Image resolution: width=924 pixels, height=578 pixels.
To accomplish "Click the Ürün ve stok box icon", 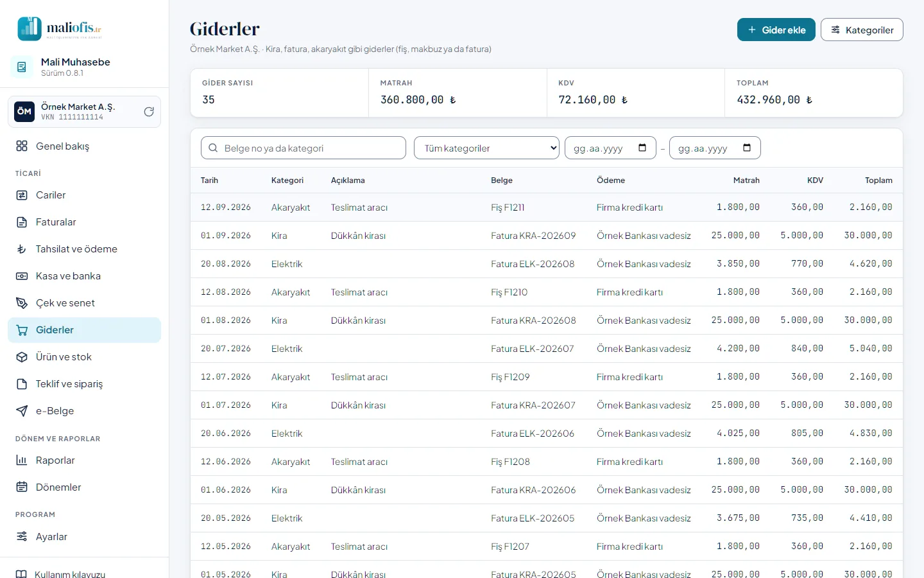I will 22,357.
